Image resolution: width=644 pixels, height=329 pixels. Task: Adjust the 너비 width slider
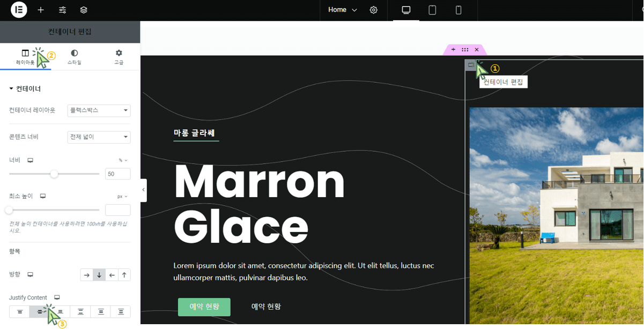point(54,174)
